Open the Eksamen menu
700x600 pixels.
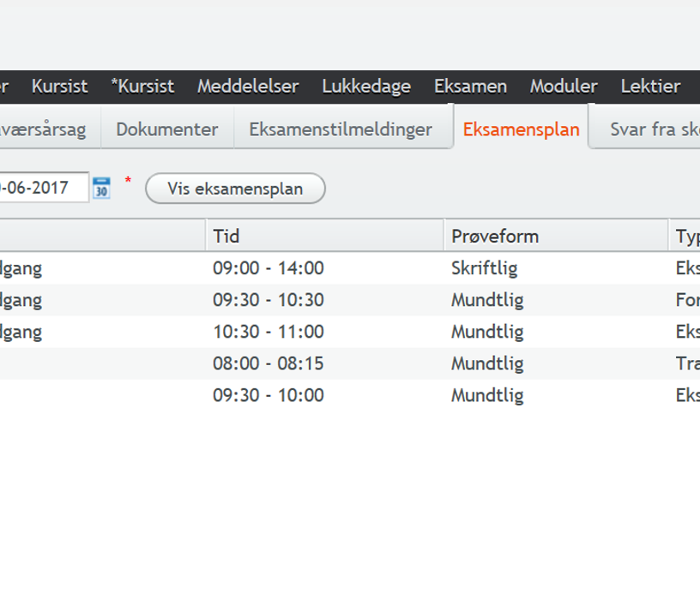[x=471, y=87]
